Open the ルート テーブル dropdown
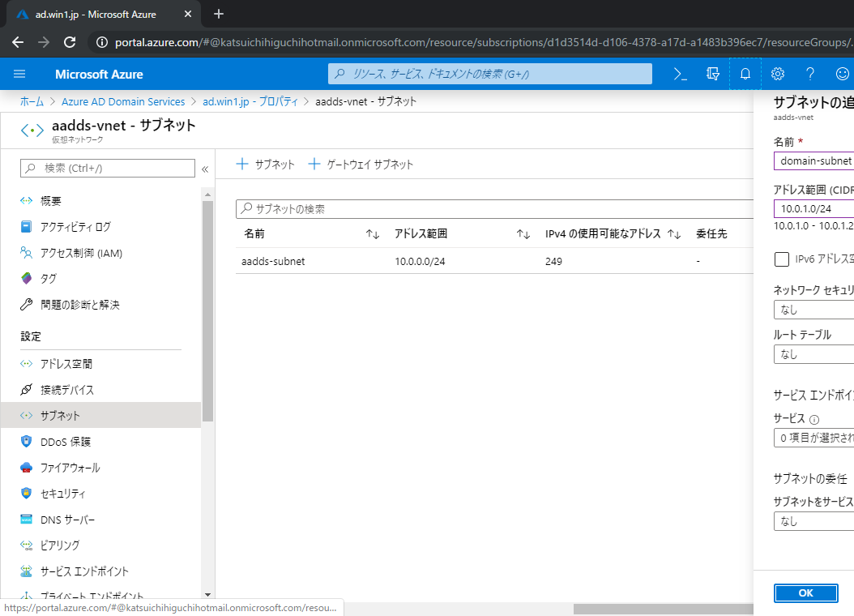854x616 pixels. tap(813, 354)
